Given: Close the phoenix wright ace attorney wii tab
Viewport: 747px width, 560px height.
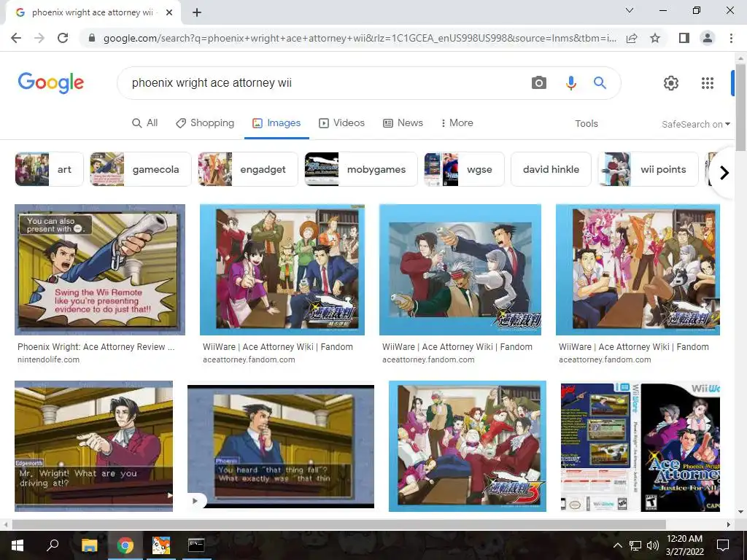Looking at the screenshot, I should (169, 13).
